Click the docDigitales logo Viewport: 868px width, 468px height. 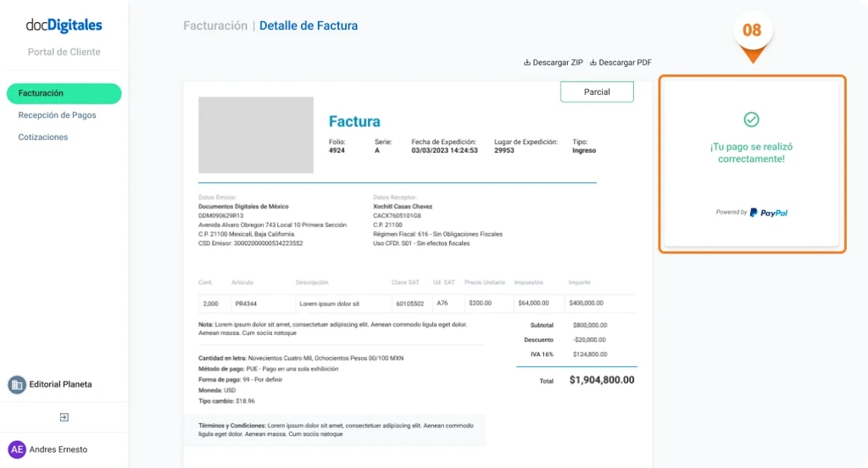[64, 25]
